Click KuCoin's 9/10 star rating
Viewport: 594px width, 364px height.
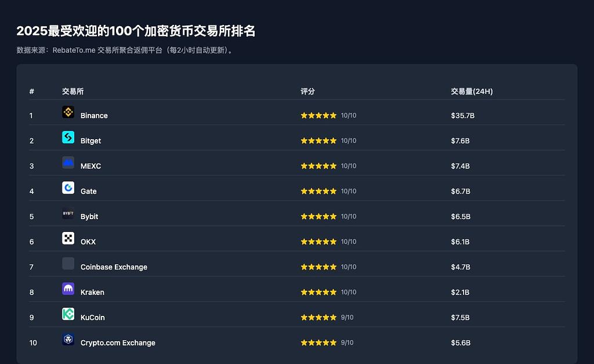click(x=318, y=318)
